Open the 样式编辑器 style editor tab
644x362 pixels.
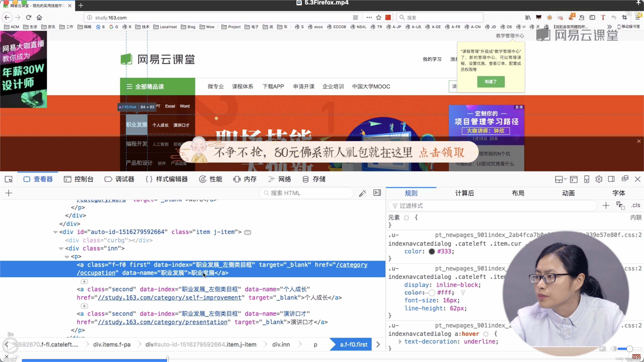coord(167,179)
